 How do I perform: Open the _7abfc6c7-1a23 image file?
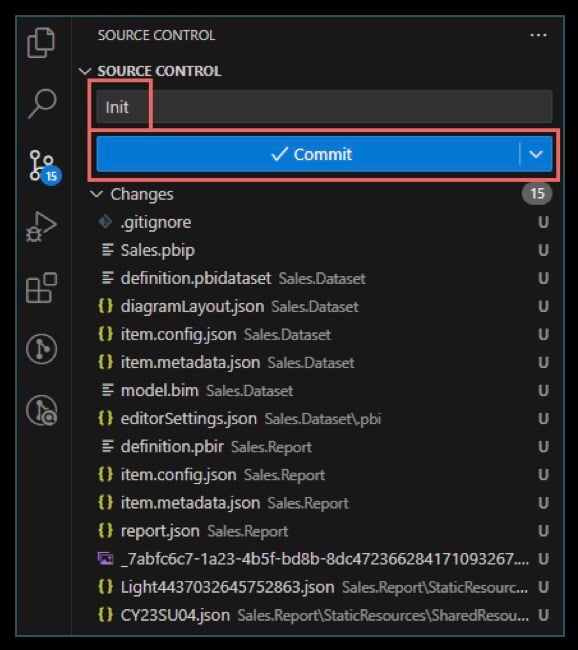tap(324, 559)
